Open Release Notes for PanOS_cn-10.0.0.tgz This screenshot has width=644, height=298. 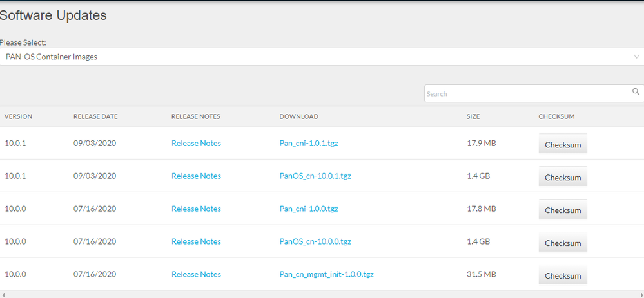click(x=196, y=241)
